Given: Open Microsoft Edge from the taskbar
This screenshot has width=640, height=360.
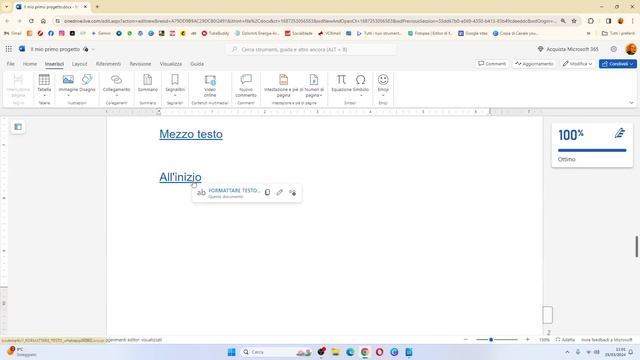Looking at the screenshot, I should click(x=350, y=352).
